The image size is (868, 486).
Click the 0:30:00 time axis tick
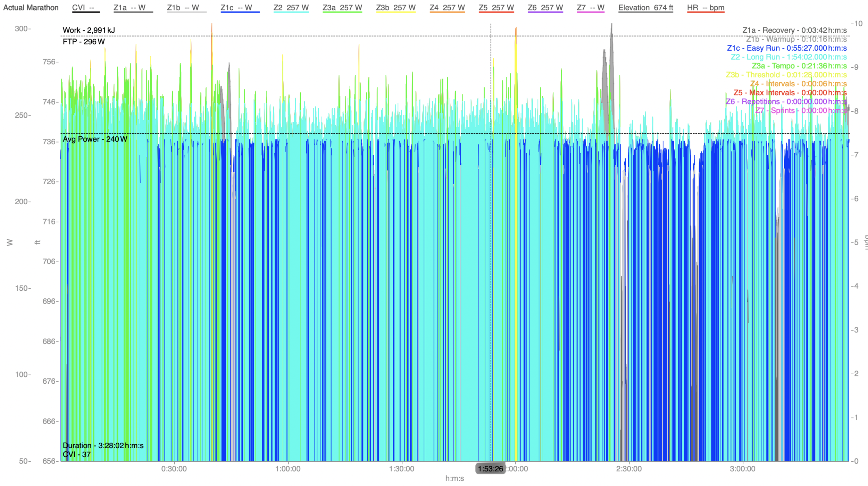coord(174,469)
